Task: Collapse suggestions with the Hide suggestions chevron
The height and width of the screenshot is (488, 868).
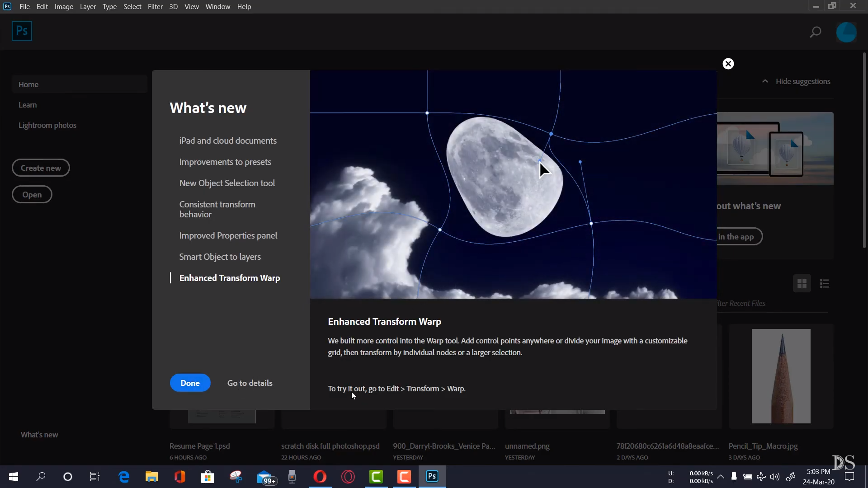Action: [765, 81]
